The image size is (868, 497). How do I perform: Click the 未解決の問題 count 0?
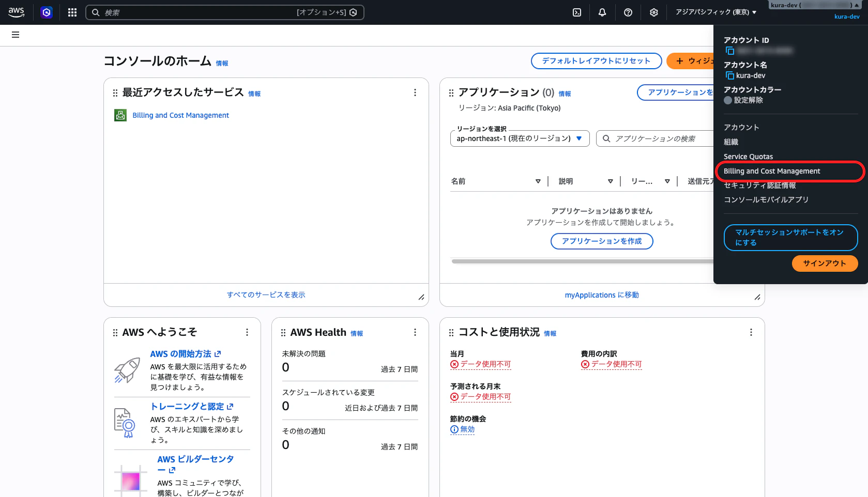(x=286, y=367)
